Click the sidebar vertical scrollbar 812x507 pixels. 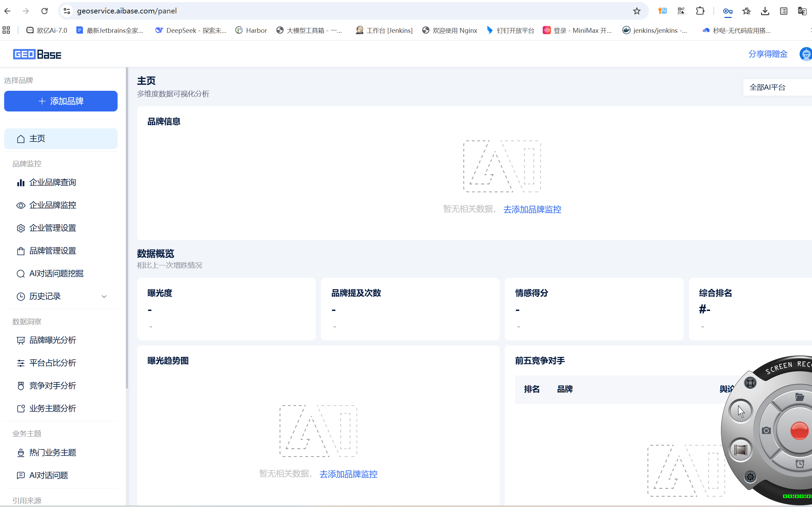pyautogui.click(x=127, y=228)
